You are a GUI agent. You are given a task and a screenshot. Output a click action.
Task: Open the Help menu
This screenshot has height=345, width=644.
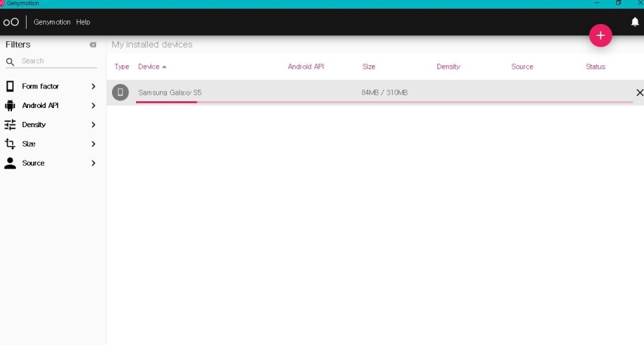83,22
